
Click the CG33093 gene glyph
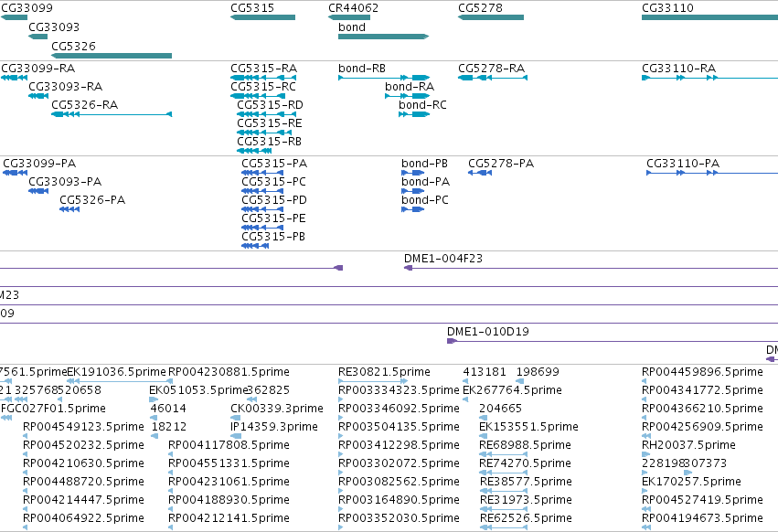tap(38, 37)
